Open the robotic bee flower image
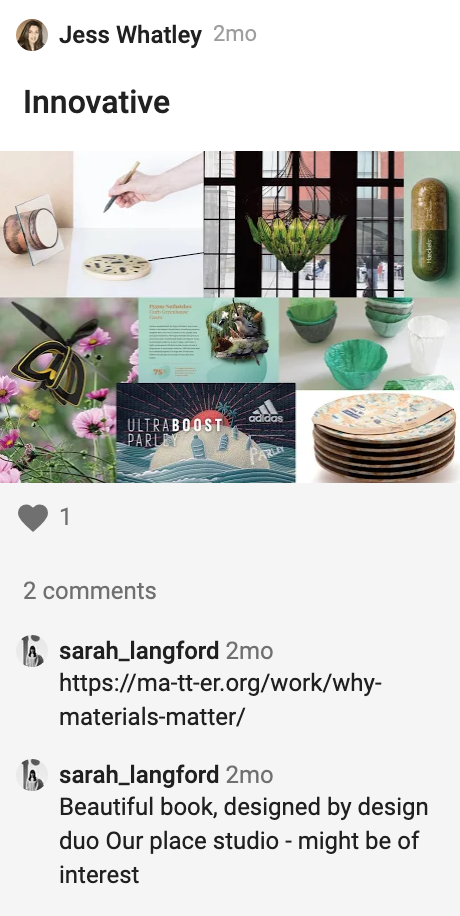Viewport: 460px width, 916px height. [58, 390]
